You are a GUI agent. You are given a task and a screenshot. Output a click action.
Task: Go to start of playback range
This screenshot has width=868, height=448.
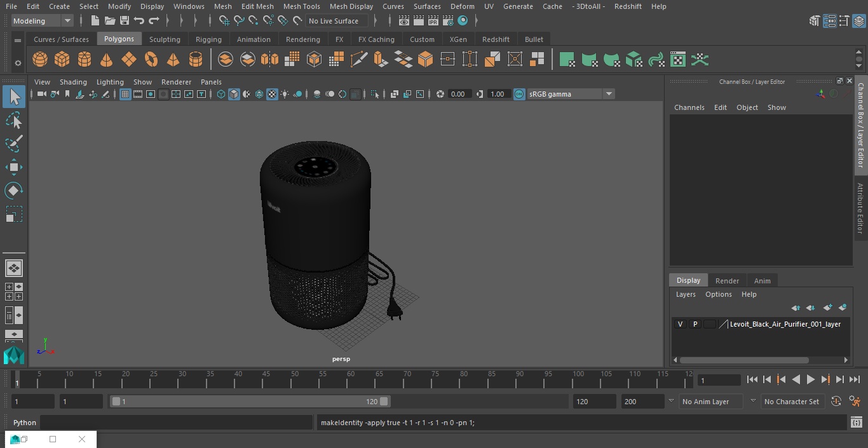tap(752, 379)
